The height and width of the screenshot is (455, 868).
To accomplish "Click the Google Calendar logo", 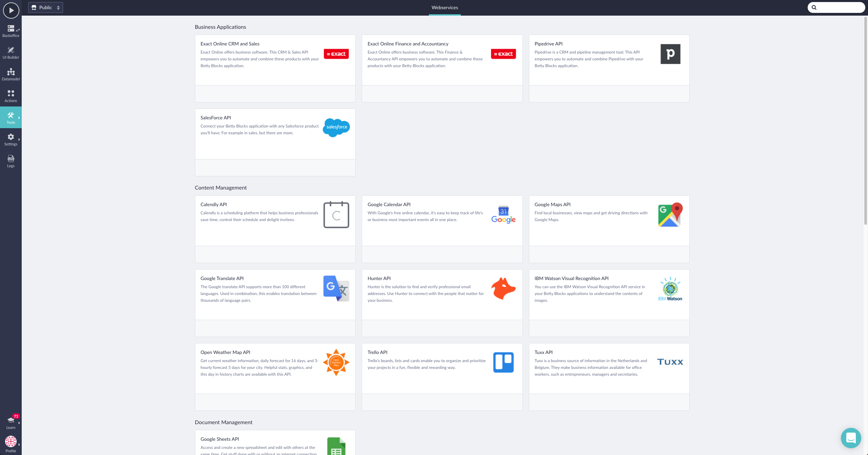I will [x=503, y=215].
